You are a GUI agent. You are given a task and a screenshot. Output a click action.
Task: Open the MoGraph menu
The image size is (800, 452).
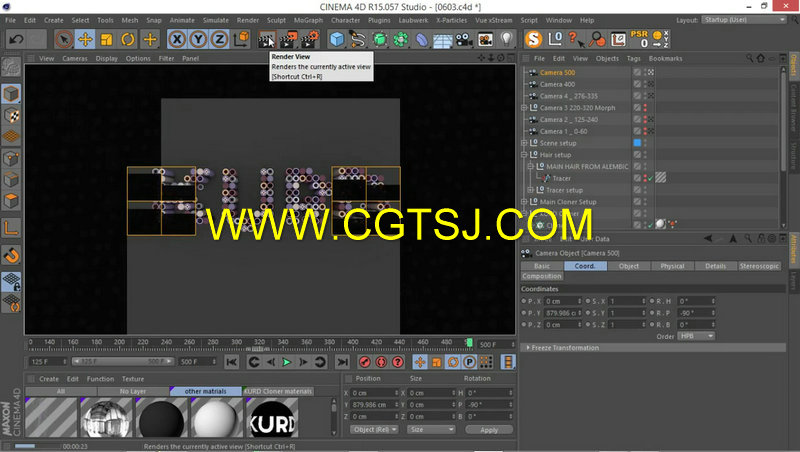pyautogui.click(x=308, y=20)
